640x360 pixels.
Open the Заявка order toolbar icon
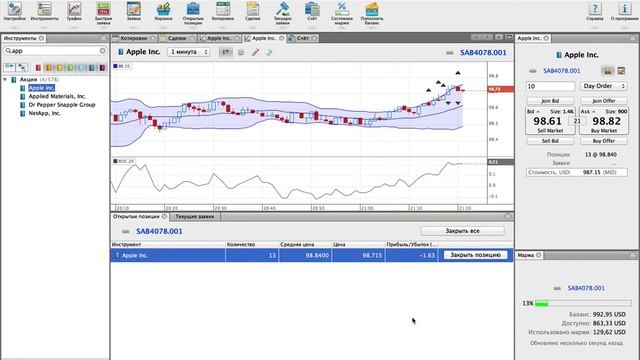(133, 11)
